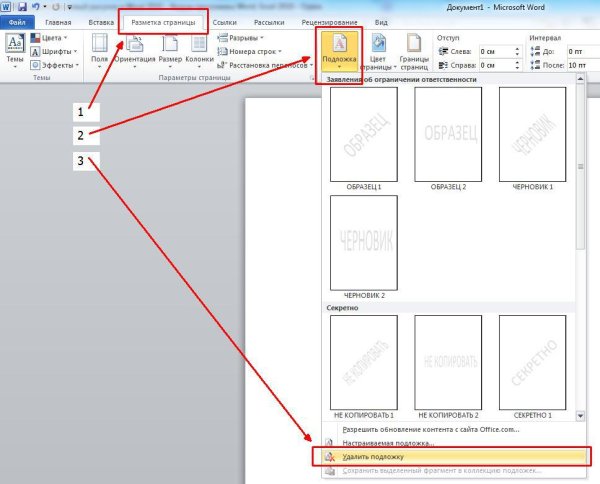Click the Ориентация icon
Screen dimensions: 600x484
134,51
